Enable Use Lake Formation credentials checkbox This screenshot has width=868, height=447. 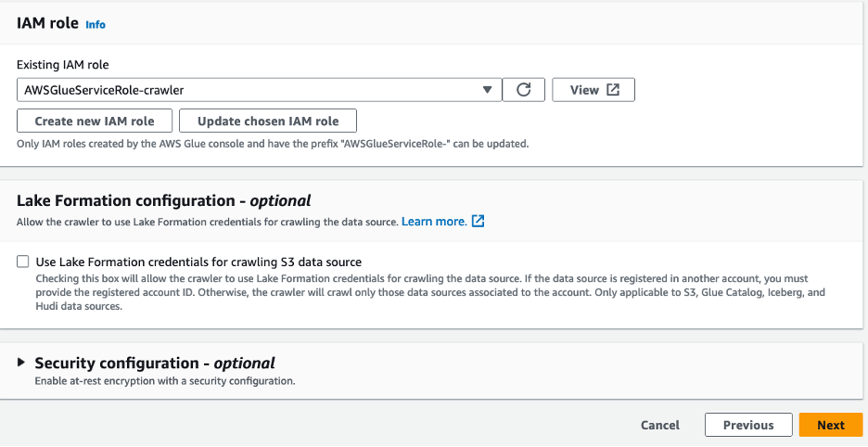tap(23, 262)
